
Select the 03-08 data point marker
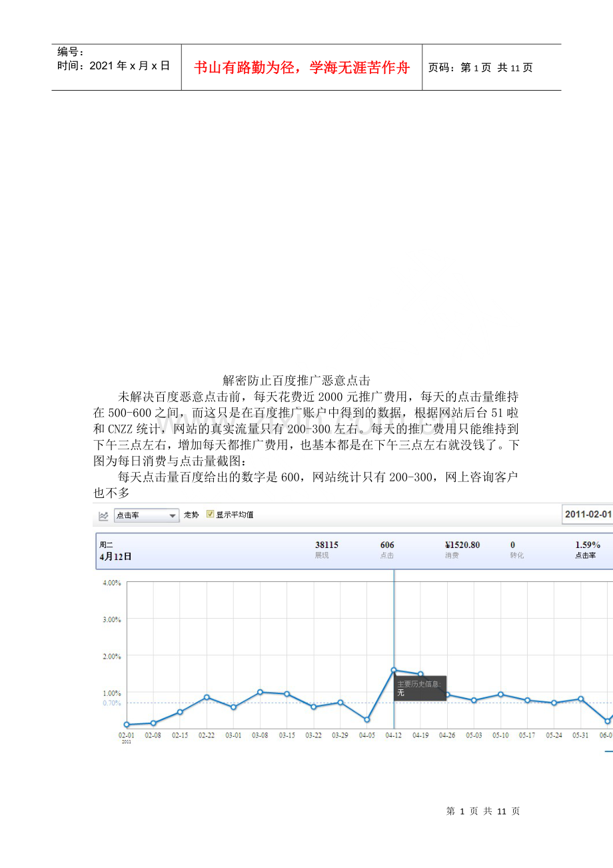click(x=261, y=692)
